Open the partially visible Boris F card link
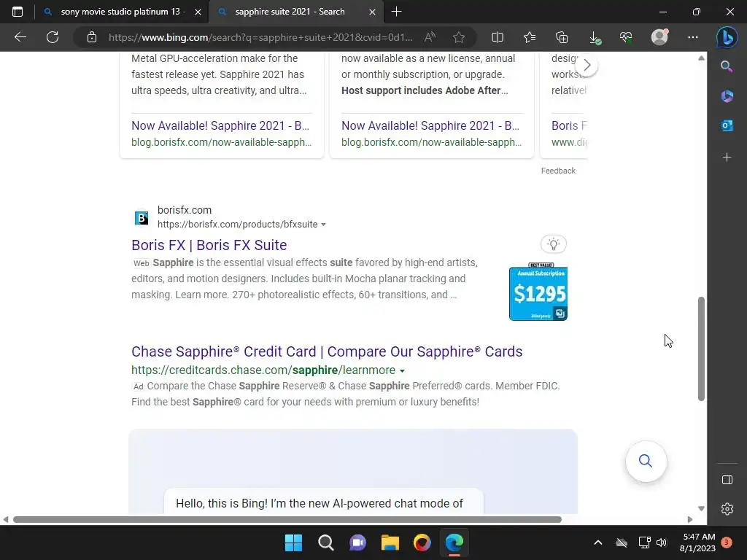This screenshot has width=747, height=560. (x=569, y=125)
